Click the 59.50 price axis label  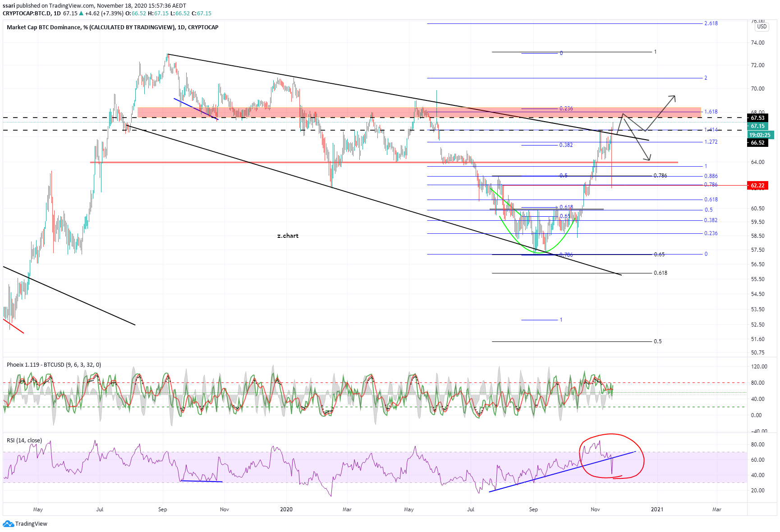758,222
